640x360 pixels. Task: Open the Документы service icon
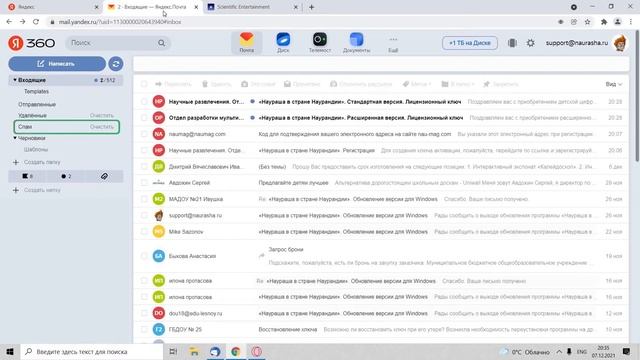click(356, 42)
